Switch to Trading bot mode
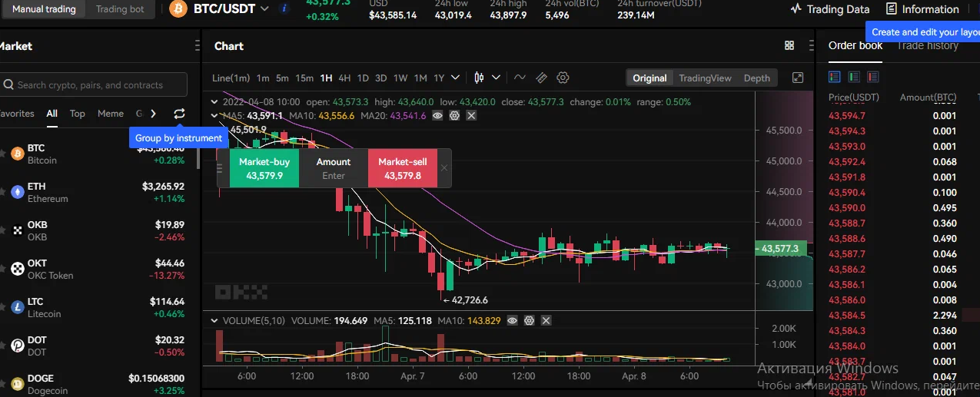 120,9
